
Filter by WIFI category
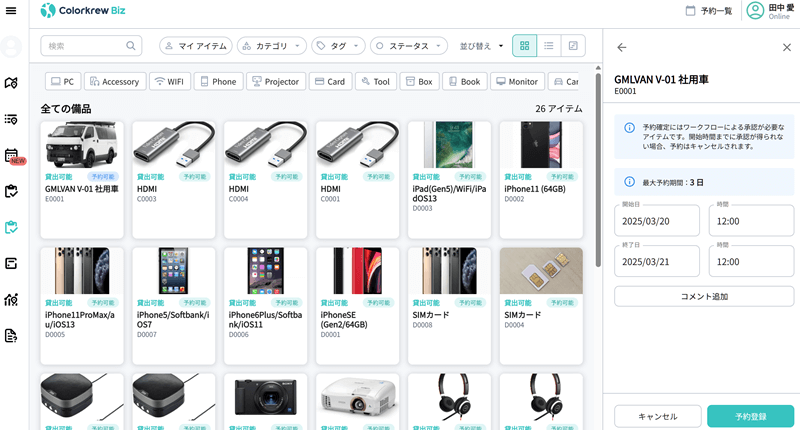169,82
